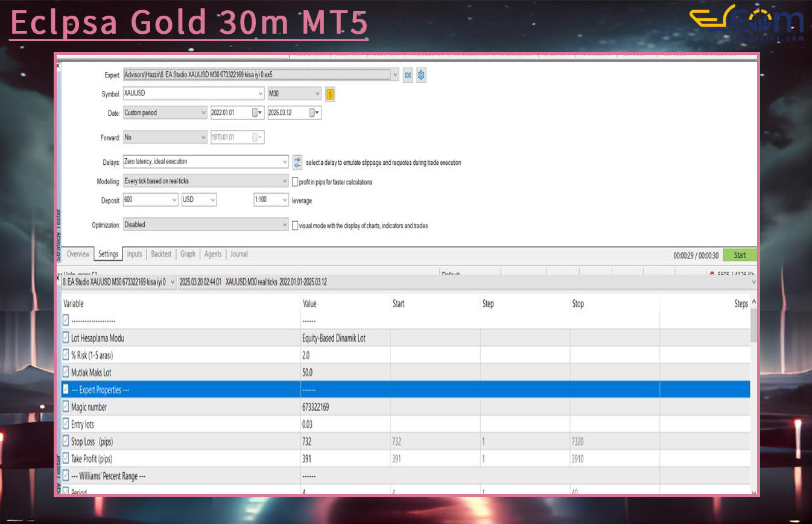The image size is (812, 524).
Task: Open the Backtest tab
Action: tap(161, 254)
